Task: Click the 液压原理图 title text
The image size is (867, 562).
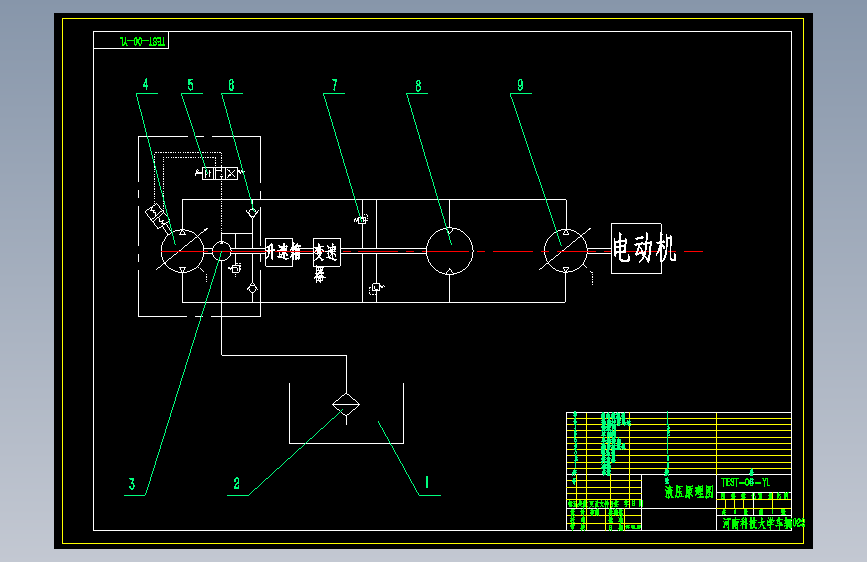Action: pyautogui.click(x=689, y=492)
